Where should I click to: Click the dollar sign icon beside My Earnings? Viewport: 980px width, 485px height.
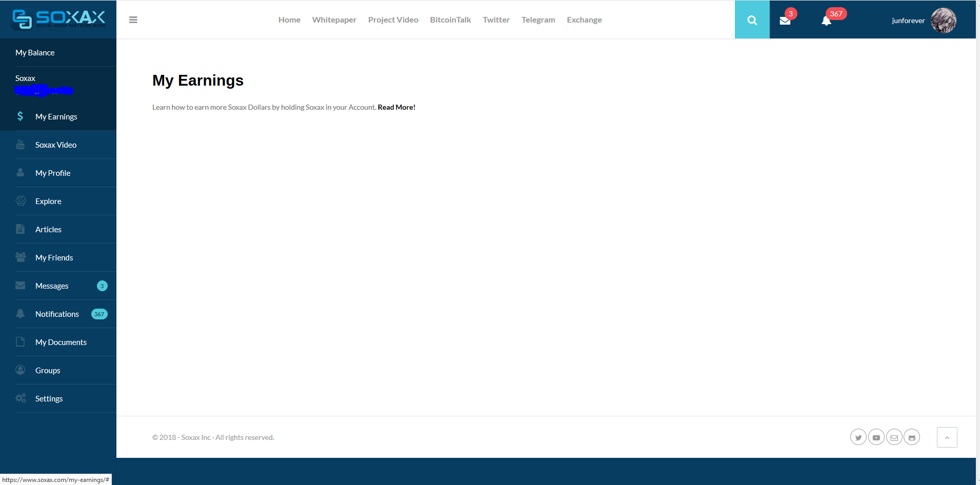click(20, 116)
